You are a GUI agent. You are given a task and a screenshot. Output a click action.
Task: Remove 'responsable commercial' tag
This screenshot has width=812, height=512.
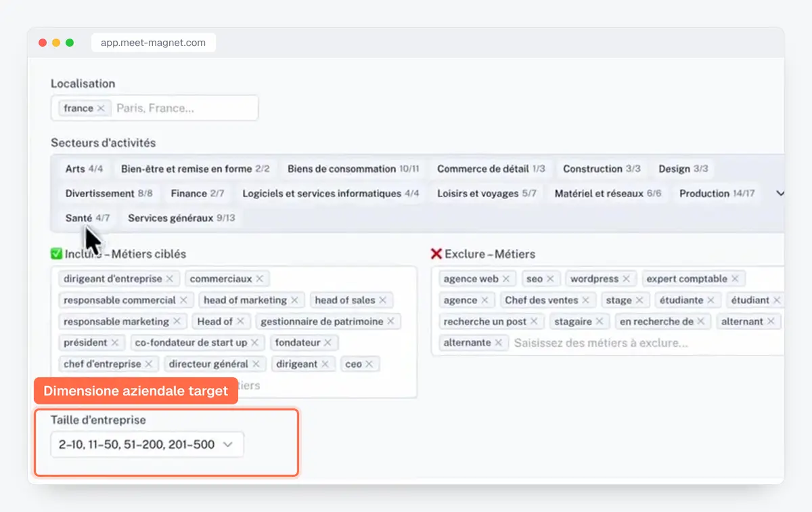(183, 300)
